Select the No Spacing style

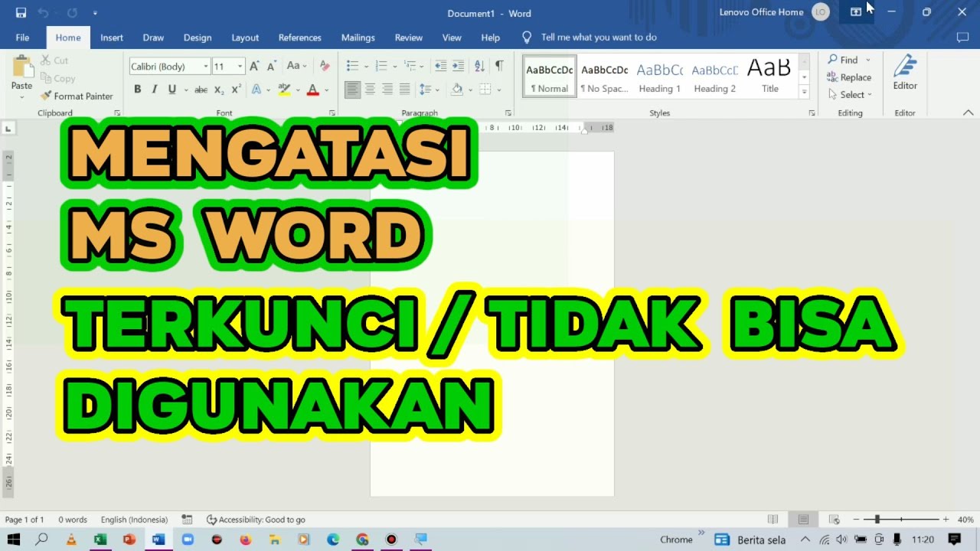[604, 77]
